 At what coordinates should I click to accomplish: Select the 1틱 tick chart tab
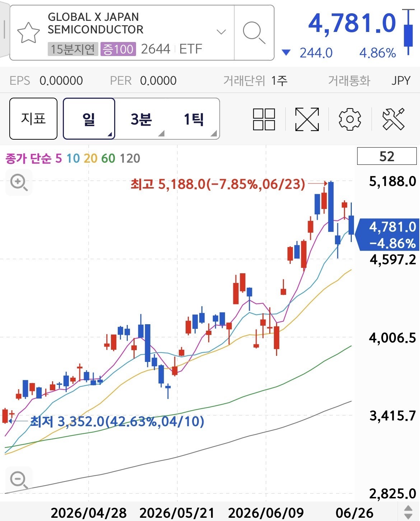(x=193, y=118)
